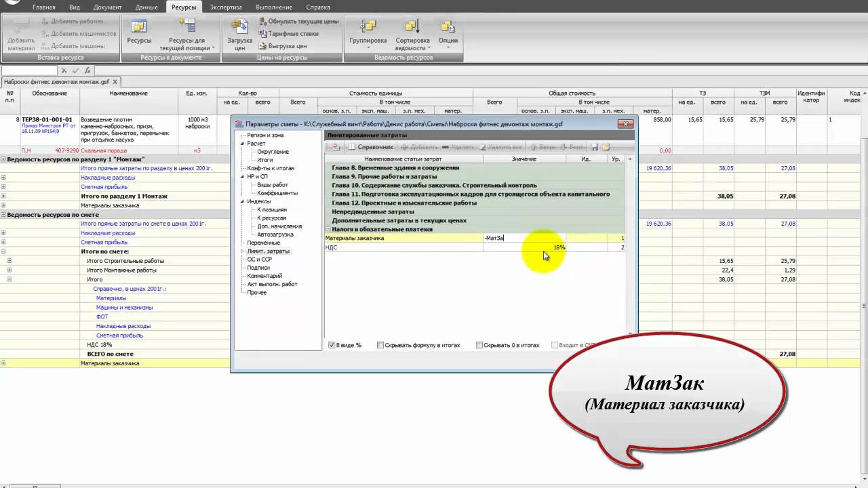
Task: Click the Добавить материал button
Action: 21,35
